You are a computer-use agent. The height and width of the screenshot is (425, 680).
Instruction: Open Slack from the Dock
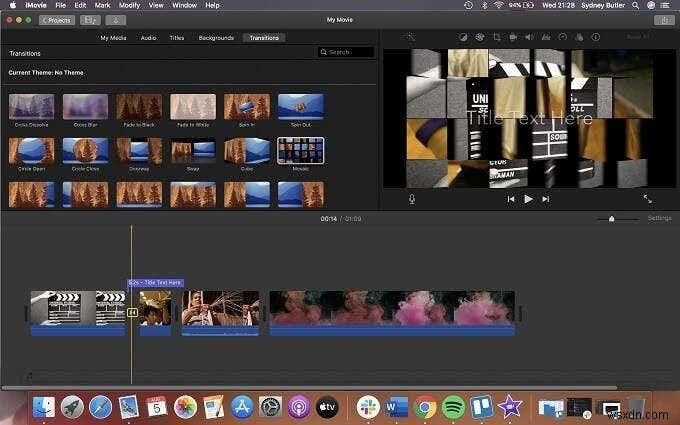[x=368, y=407]
